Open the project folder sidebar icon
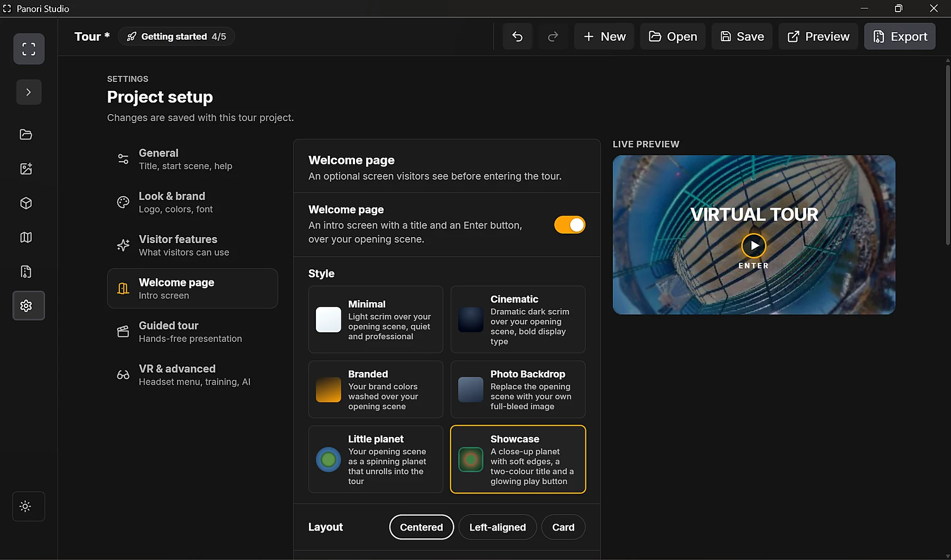951x560 pixels. click(26, 134)
